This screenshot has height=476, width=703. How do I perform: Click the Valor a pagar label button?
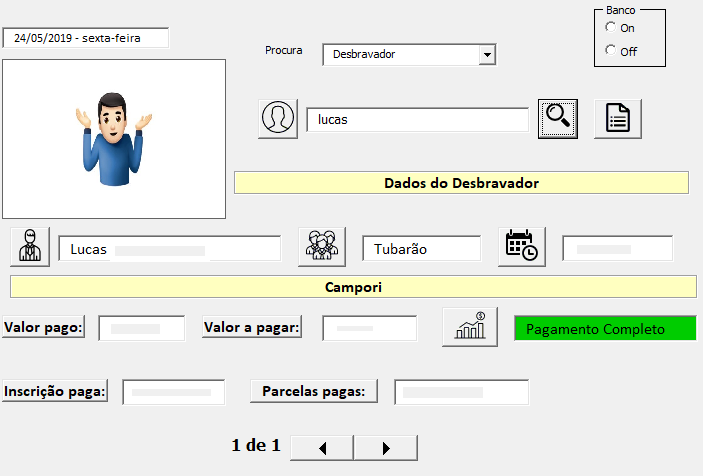tap(252, 327)
